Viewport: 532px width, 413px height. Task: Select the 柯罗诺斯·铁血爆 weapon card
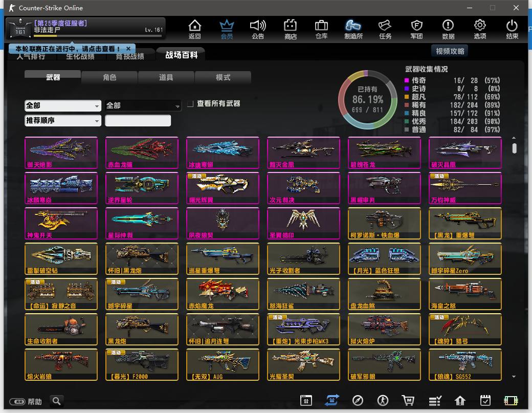[384, 223]
